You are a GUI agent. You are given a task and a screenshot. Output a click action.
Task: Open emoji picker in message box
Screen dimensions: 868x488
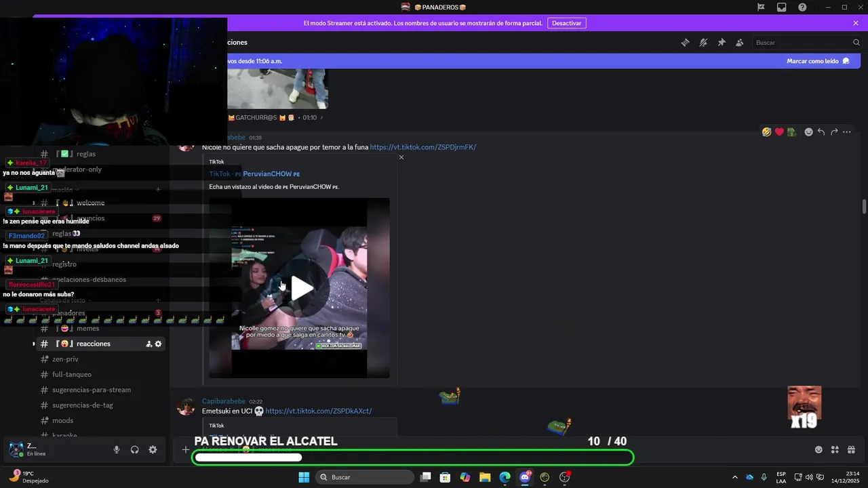tap(818, 450)
